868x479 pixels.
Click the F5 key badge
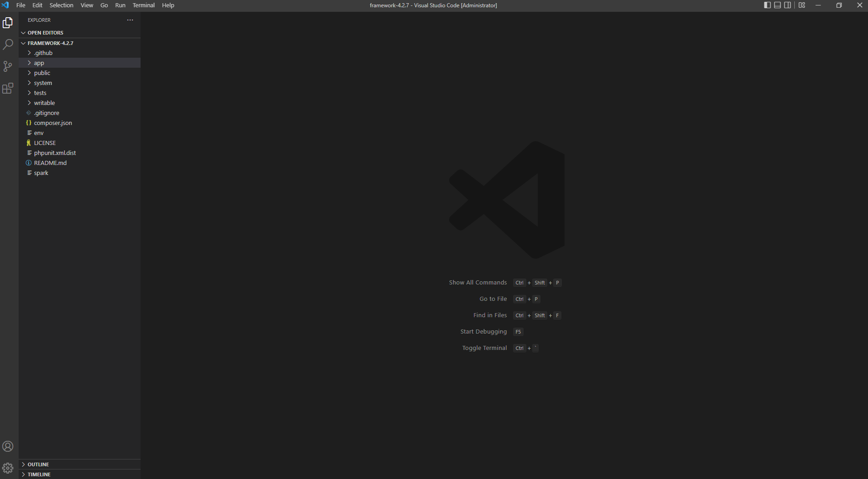518,332
